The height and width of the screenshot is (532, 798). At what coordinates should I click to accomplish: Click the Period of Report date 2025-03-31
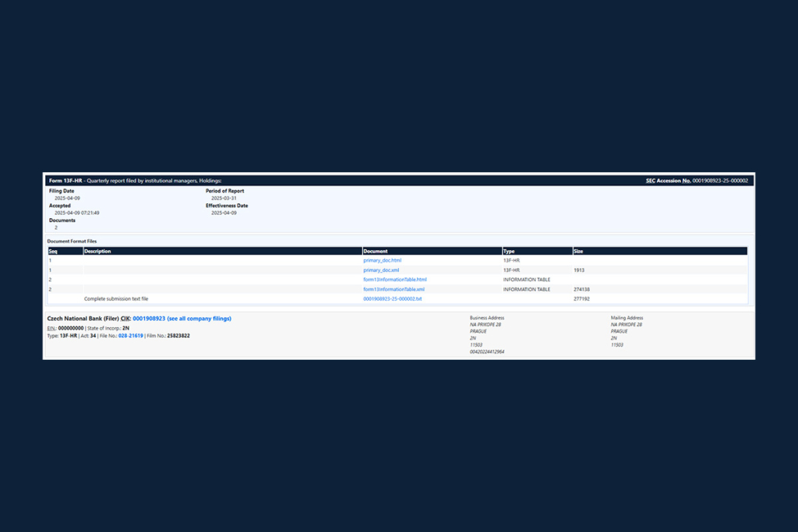tap(225, 198)
